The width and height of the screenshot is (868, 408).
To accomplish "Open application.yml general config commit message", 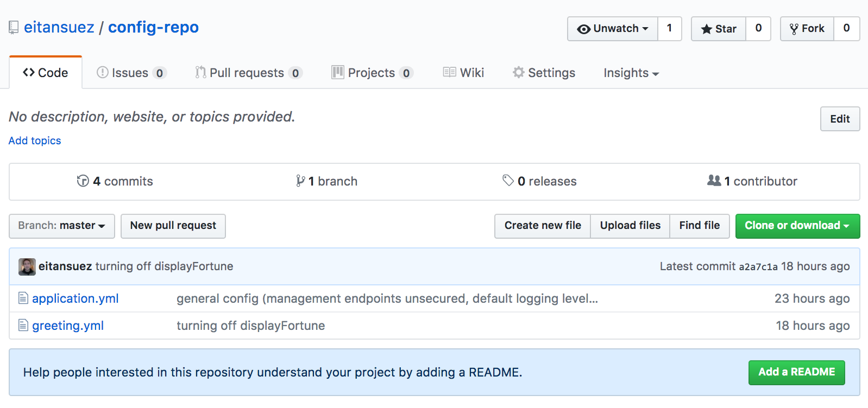I will click(387, 298).
